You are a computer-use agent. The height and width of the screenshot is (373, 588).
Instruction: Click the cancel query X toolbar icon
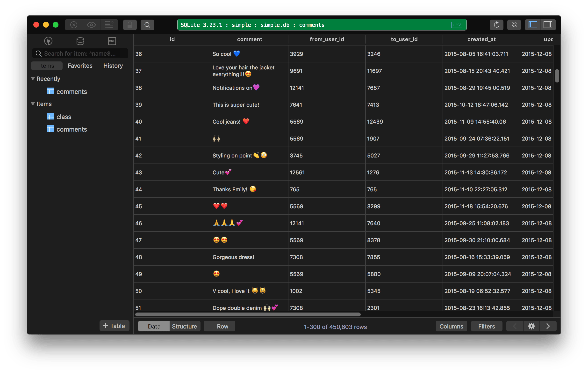(x=74, y=25)
